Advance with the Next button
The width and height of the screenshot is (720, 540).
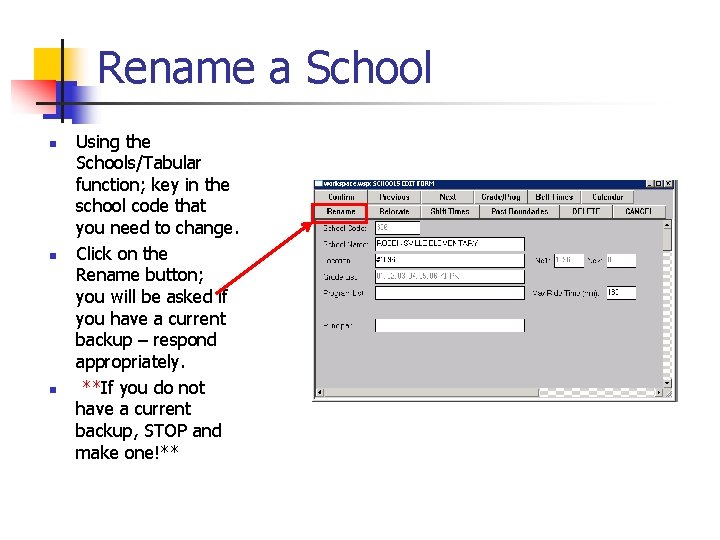[x=447, y=197]
